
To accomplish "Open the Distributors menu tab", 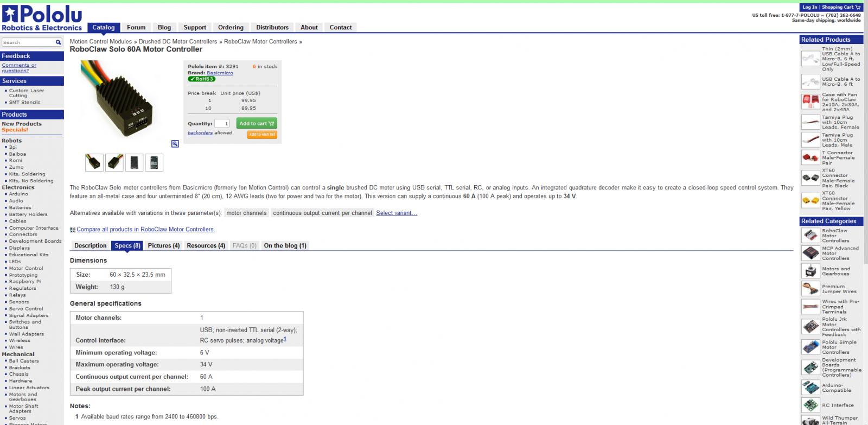I will coord(272,27).
